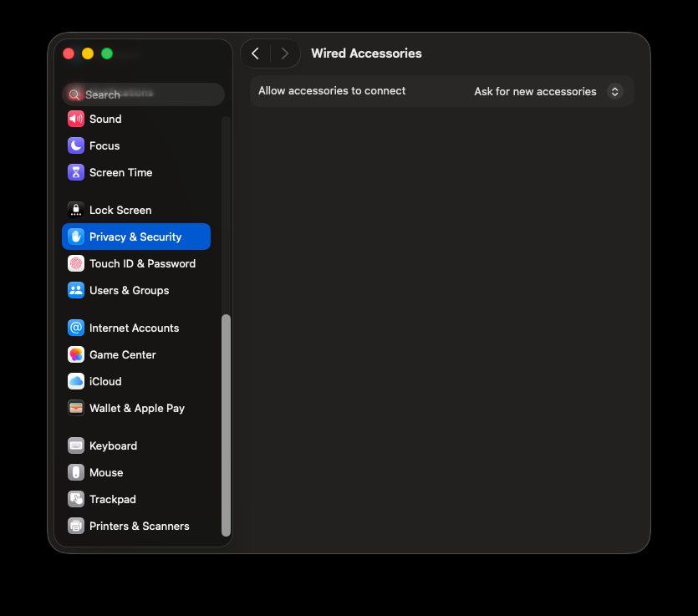Select Internet Accounts label
This screenshot has width=698, height=616.
135,328
